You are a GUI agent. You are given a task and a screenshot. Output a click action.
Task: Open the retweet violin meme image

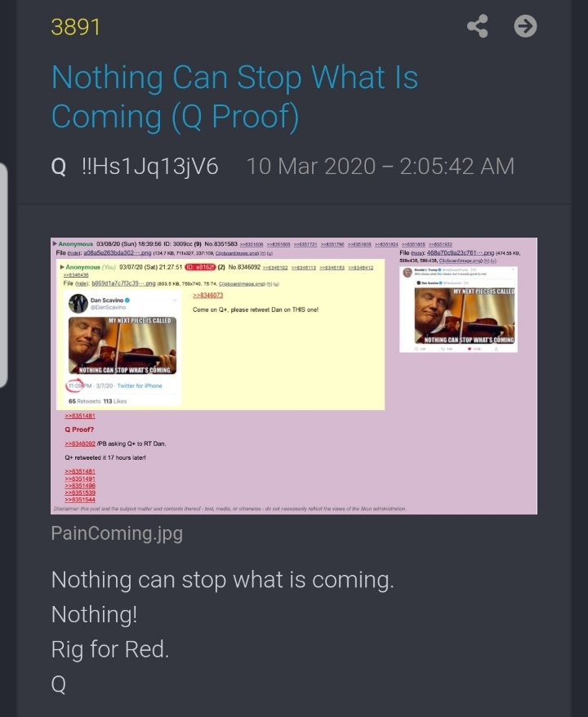[464, 315]
